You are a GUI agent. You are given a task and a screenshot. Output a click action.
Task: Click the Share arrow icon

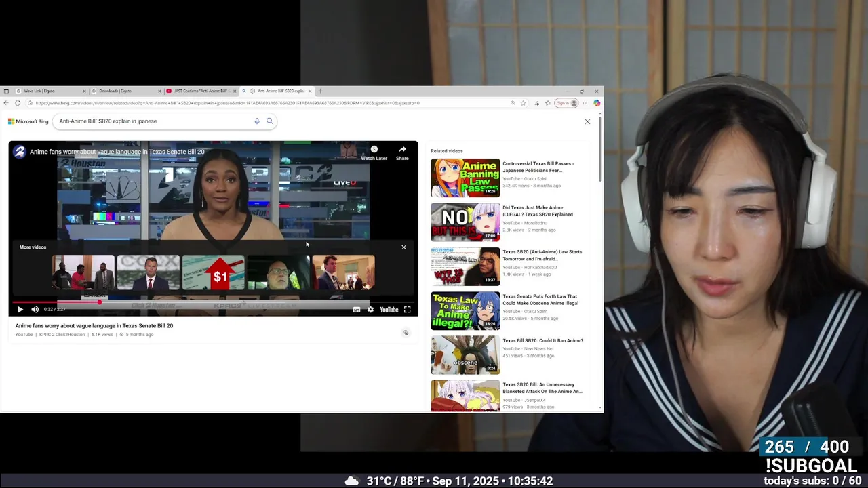pyautogui.click(x=402, y=150)
